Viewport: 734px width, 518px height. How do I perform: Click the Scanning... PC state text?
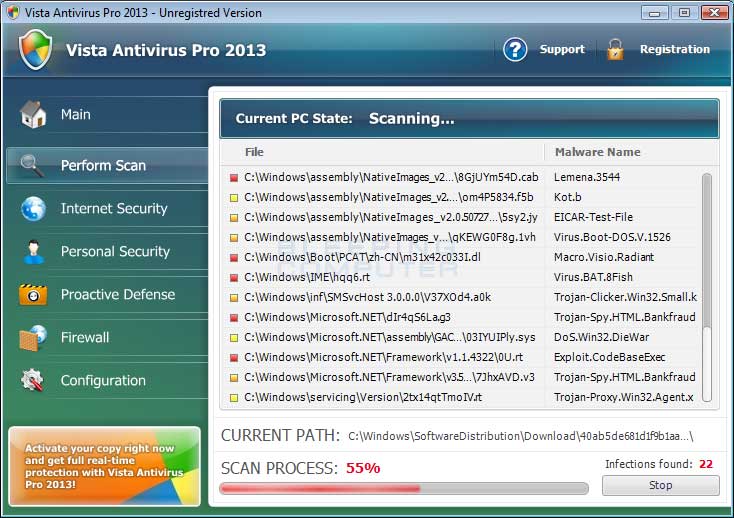tap(411, 118)
